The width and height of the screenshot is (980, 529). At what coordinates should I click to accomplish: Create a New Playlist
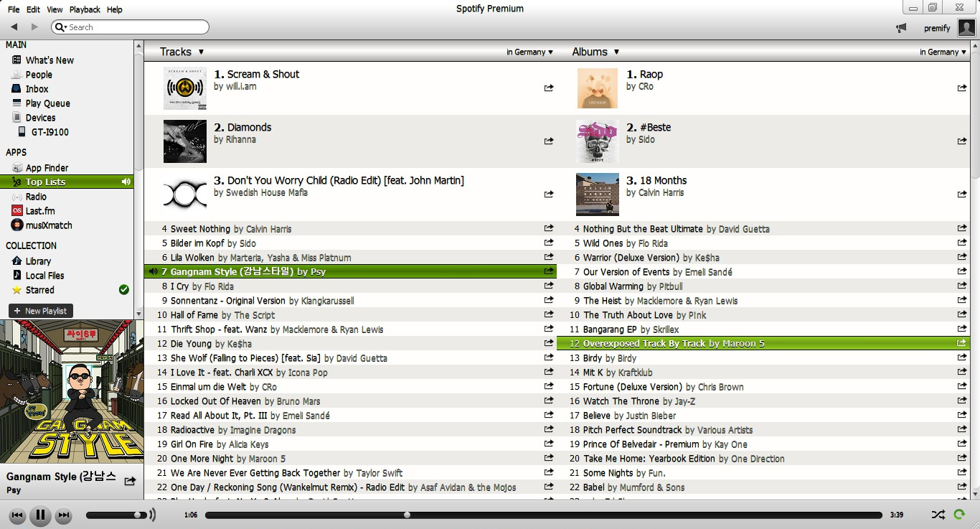41,311
